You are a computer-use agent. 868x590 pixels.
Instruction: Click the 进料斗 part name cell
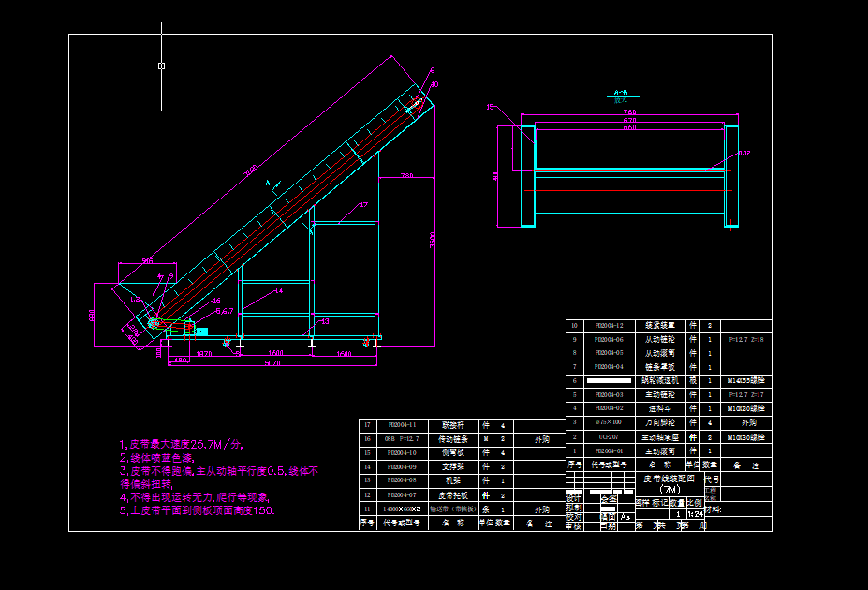[660, 408]
